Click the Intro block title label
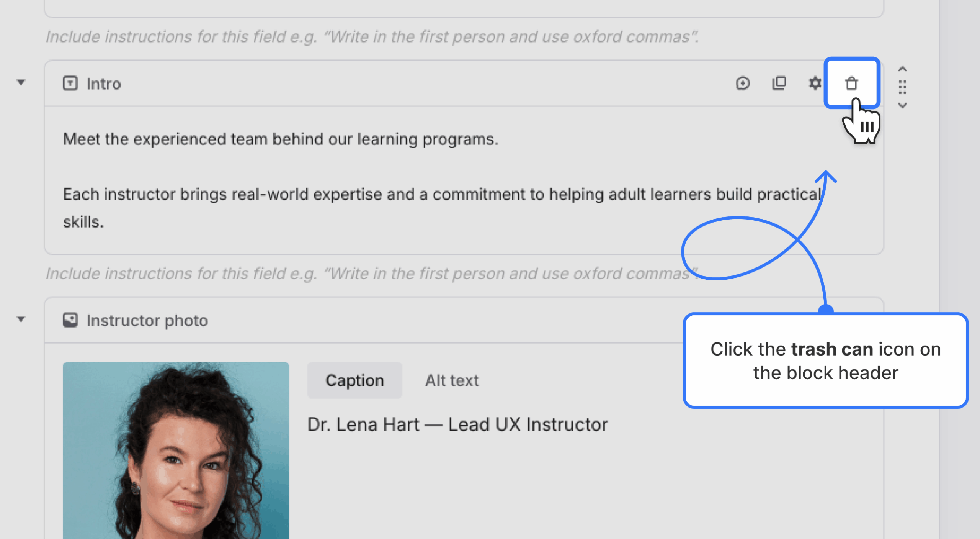 pos(104,84)
